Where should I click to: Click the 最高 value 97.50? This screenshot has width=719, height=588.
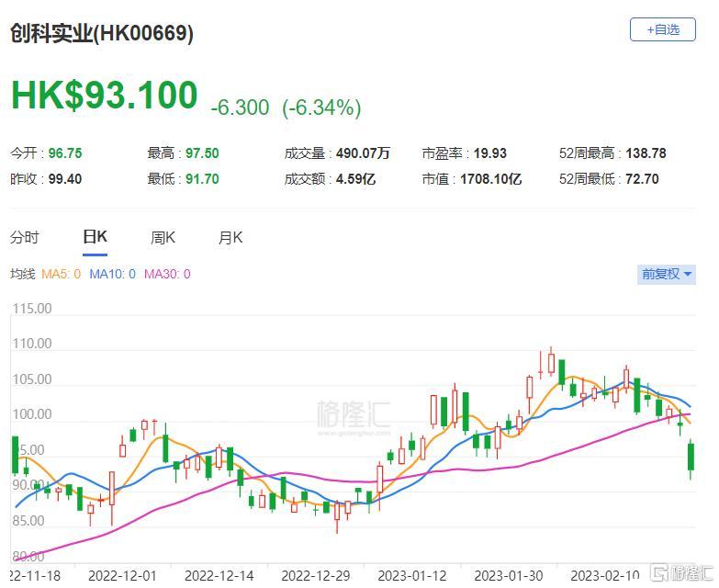pyautogui.click(x=202, y=153)
